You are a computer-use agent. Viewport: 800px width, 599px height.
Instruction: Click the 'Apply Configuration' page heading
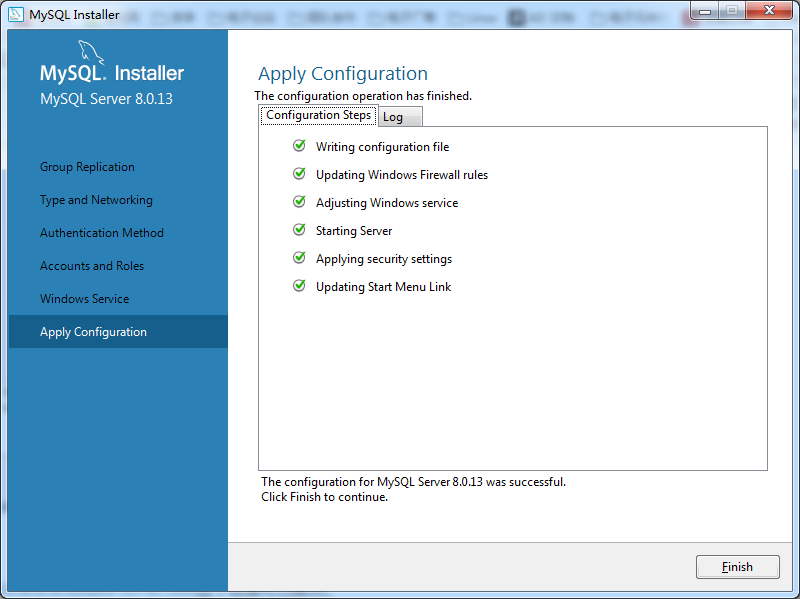pos(343,74)
